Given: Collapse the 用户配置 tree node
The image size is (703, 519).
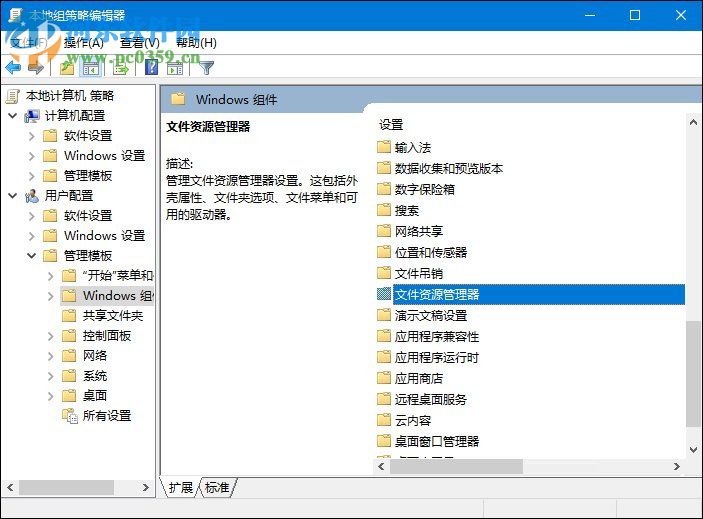Looking at the screenshot, I should pos(13,196).
